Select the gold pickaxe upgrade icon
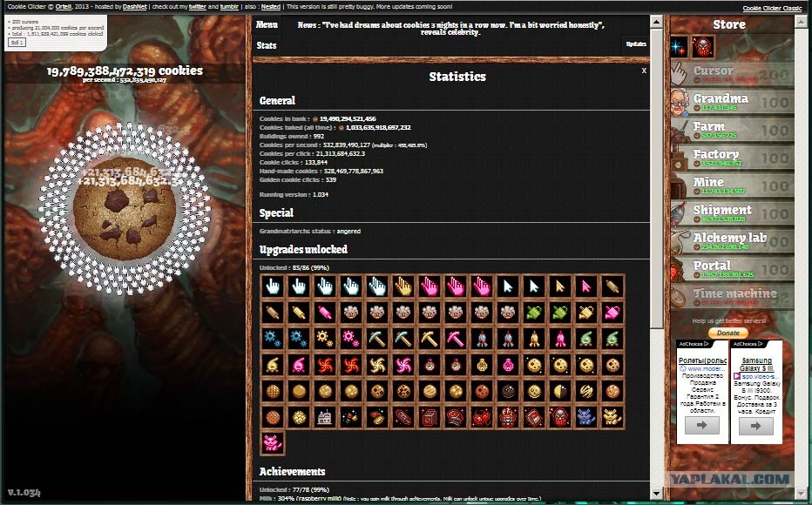812x505 pixels. [430, 339]
